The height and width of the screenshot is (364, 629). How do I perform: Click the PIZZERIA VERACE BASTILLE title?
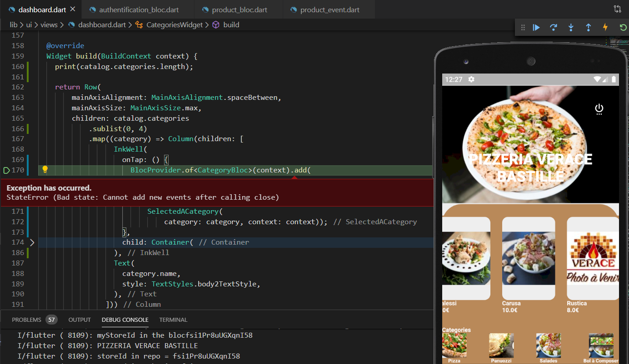(530, 167)
